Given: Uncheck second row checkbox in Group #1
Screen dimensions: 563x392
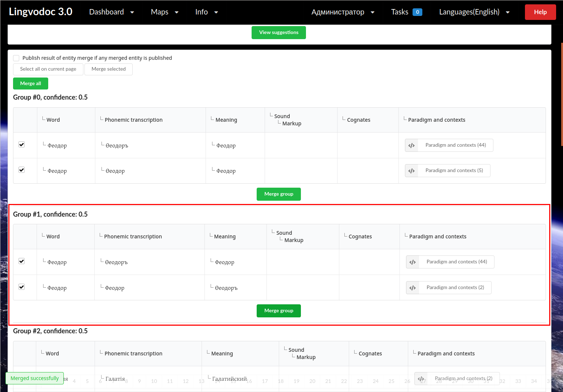Looking at the screenshot, I should point(21,287).
